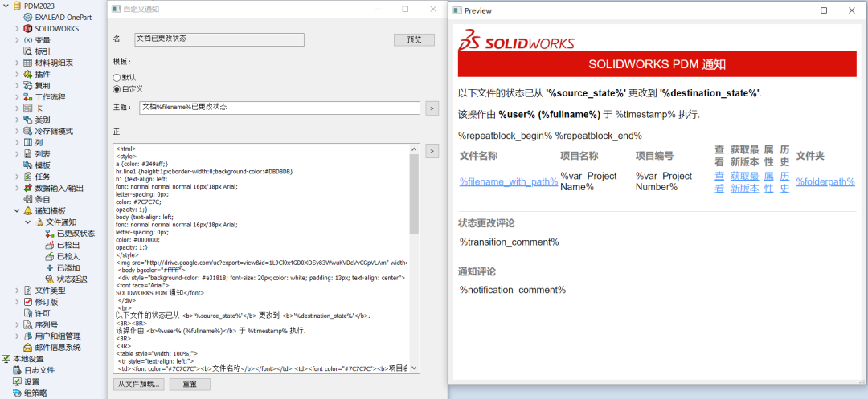
Task: Click the SOLIDWORKS node icon in tree
Action: click(x=28, y=29)
